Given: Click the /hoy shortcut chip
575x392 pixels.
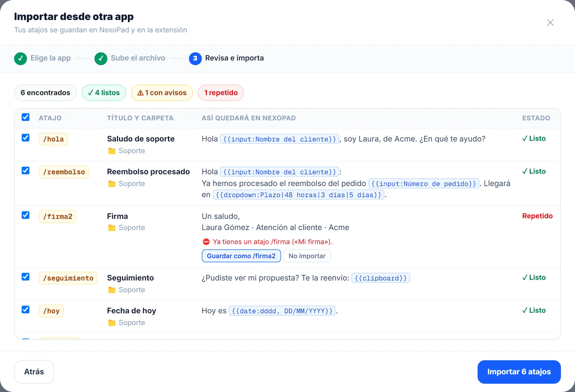Looking at the screenshot, I should (x=51, y=311).
